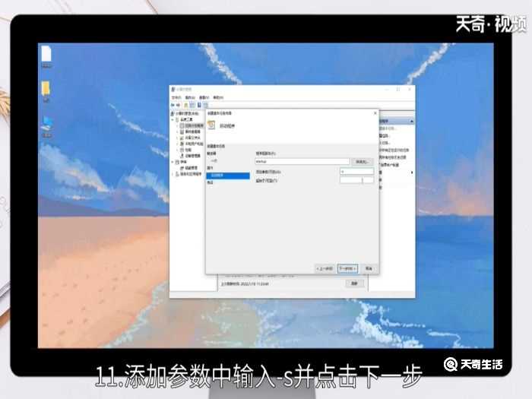This screenshot has width=532, height=399.
Task: Click the help icon in the toolbar
Action: [199, 104]
